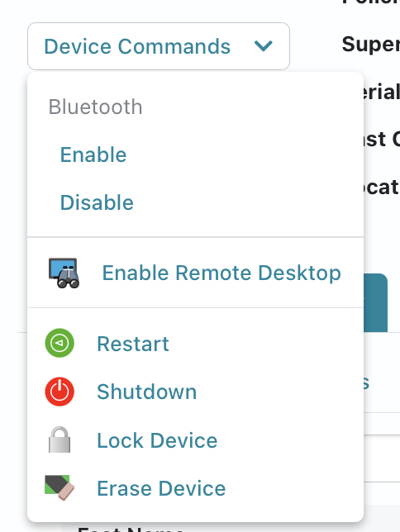Click the red Shutdown power icon
The height and width of the screenshot is (532, 400).
click(60, 392)
